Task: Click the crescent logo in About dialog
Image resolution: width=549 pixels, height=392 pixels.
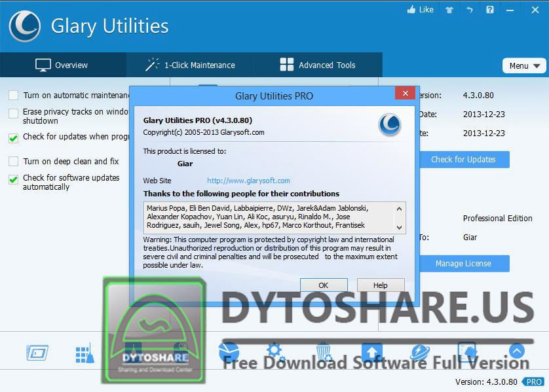Action: point(390,125)
